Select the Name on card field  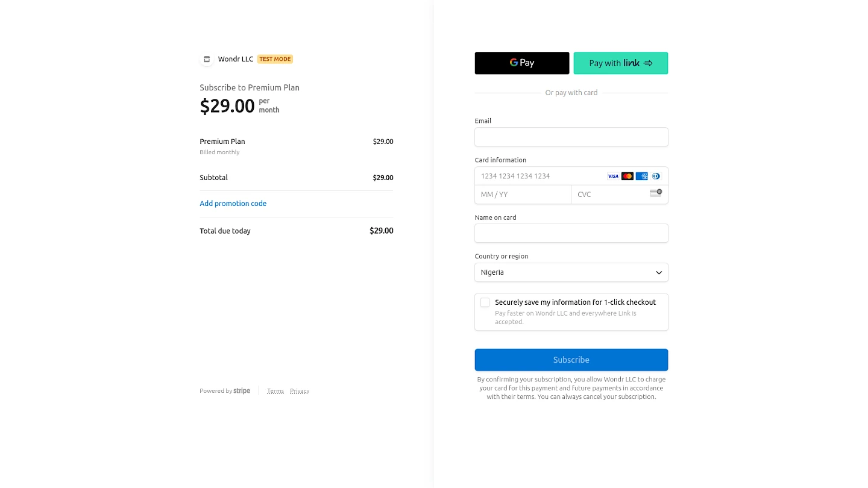(571, 233)
